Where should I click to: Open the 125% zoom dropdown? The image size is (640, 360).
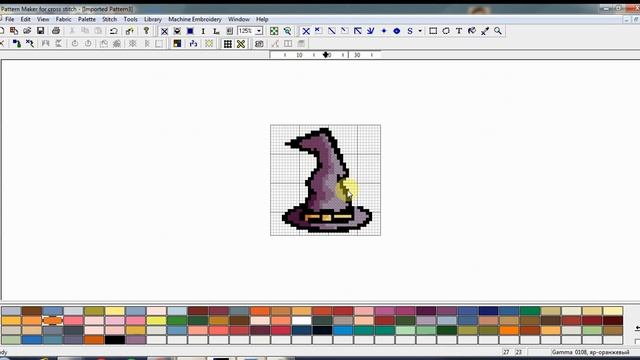click(259, 31)
